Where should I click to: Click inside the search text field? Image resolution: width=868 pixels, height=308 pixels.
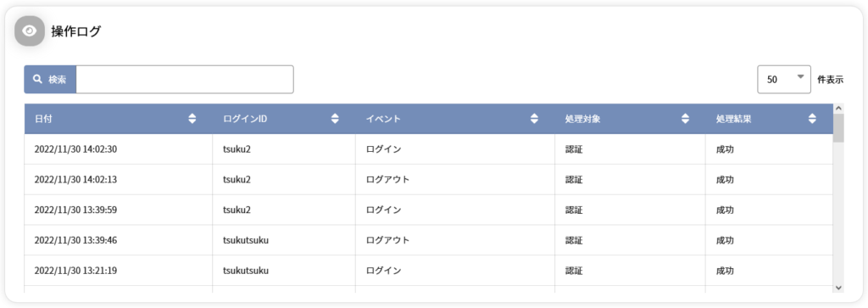(184, 80)
